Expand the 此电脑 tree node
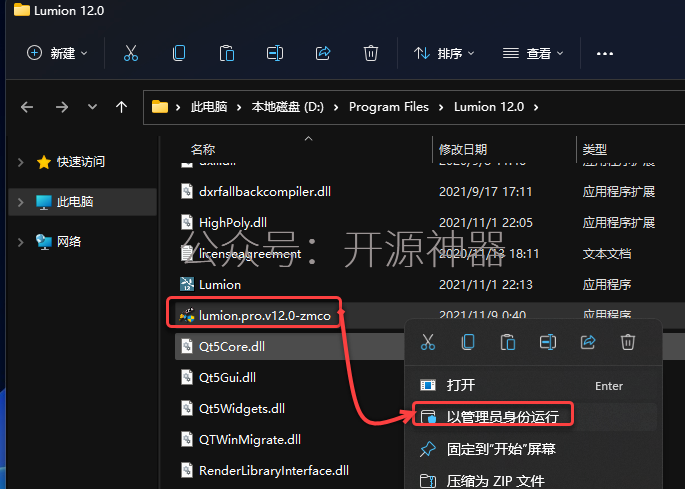The width and height of the screenshot is (685, 489). [x=21, y=202]
